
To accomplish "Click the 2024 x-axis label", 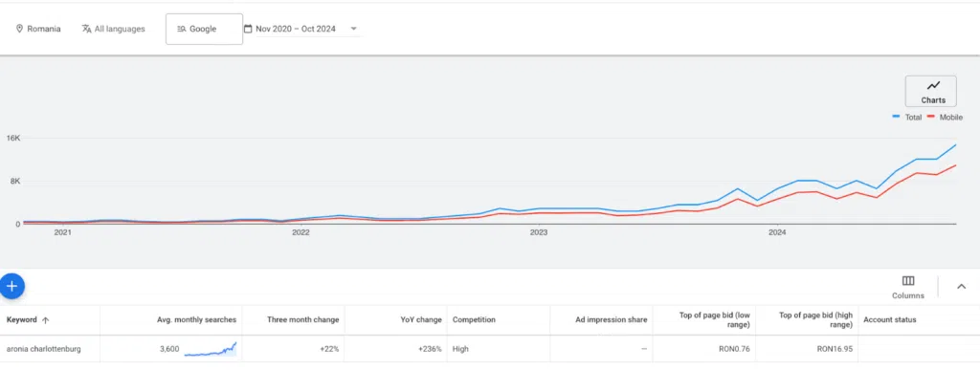I will point(777,232).
